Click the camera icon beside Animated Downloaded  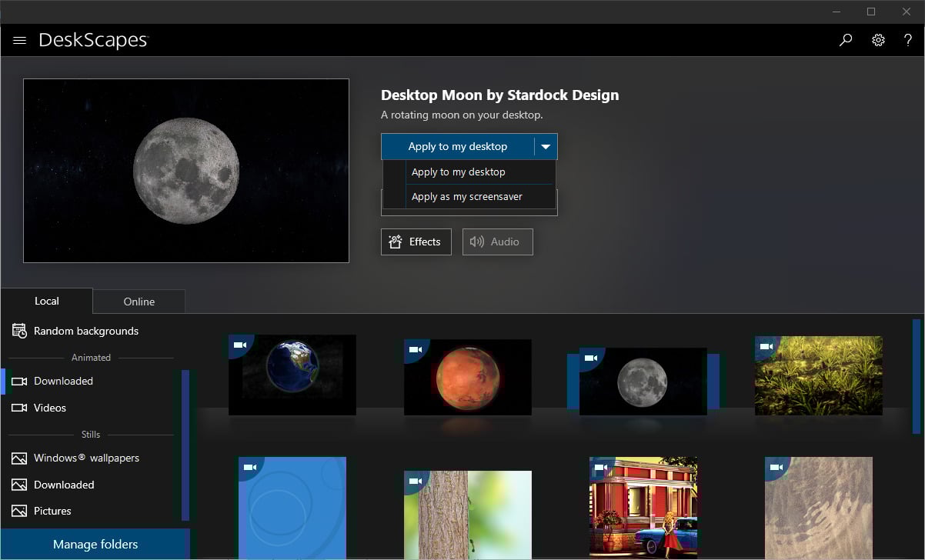pyautogui.click(x=19, y=381)
